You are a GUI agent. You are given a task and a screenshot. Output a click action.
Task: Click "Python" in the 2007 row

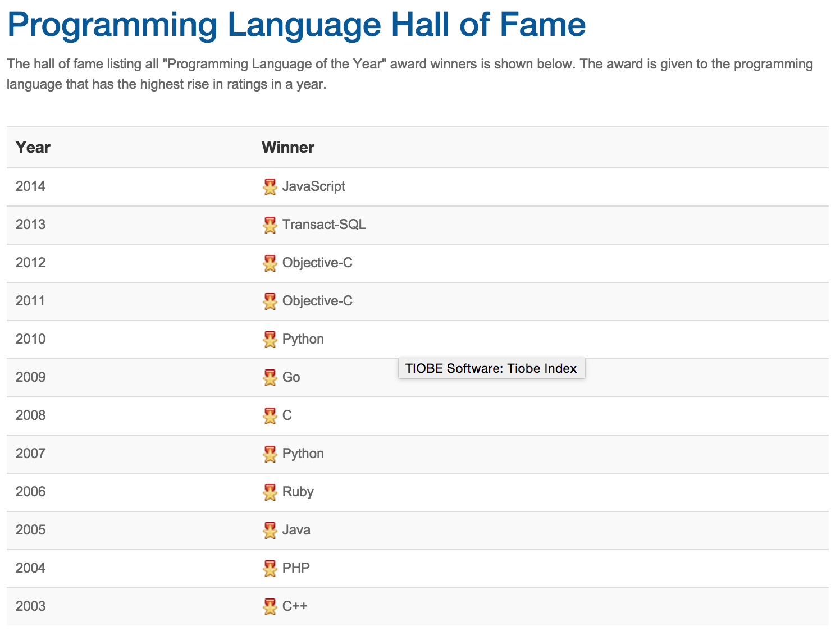[303, 454]
